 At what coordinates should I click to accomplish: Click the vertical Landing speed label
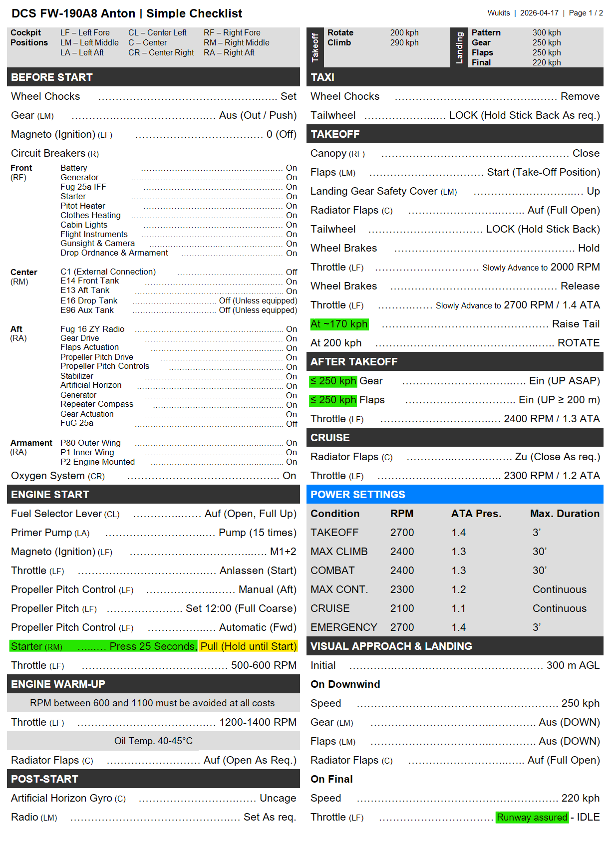[x=459, y=48]
